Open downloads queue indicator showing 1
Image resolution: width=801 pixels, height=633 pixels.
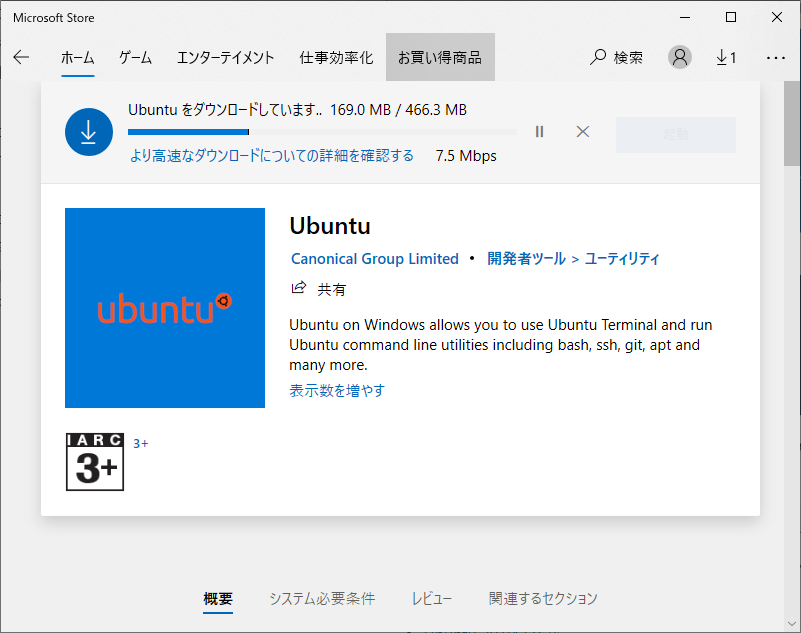coord(726,57)
